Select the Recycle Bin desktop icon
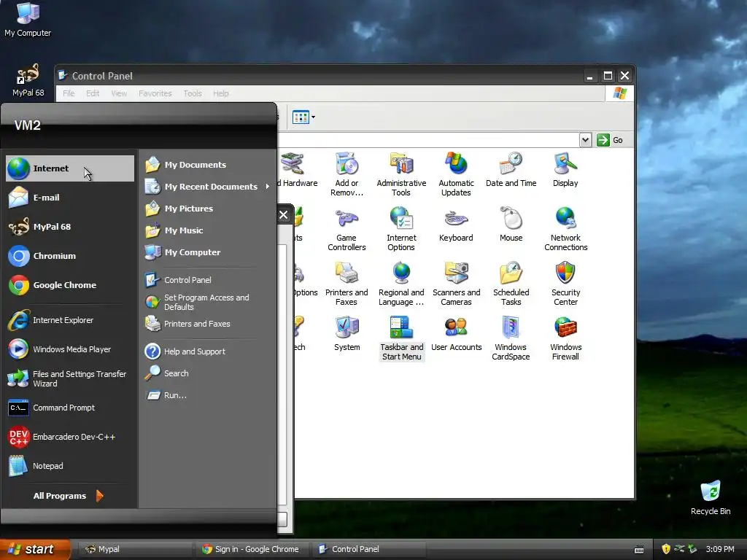 [x=711, y=498]
